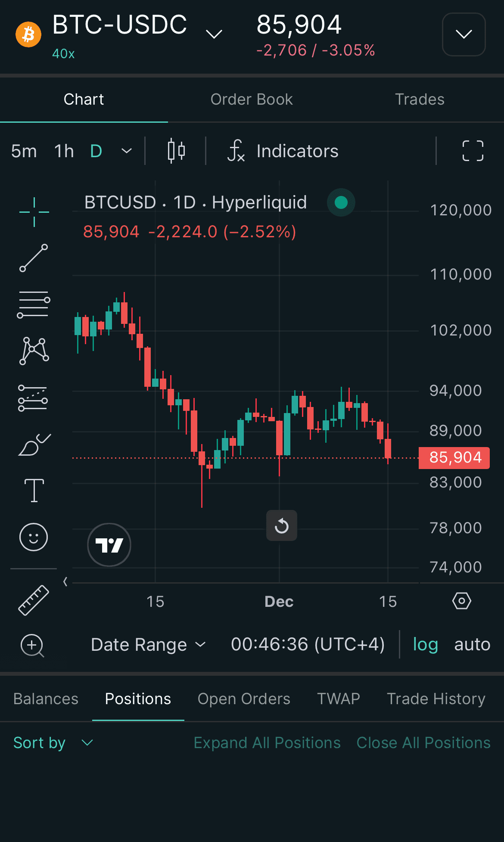Select the crosshair cursor tool
This screenshot has height=842, width=504.
pos(34,212)
